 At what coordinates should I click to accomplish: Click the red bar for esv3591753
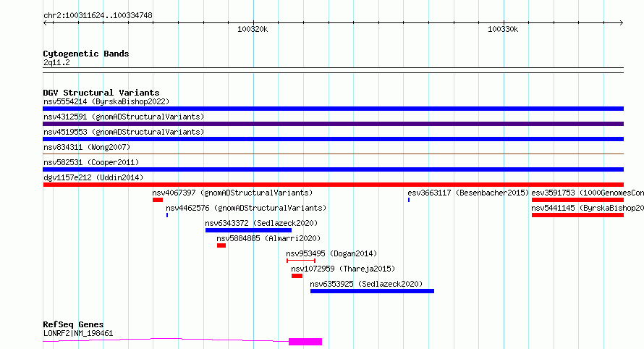[x=577, y=200]
